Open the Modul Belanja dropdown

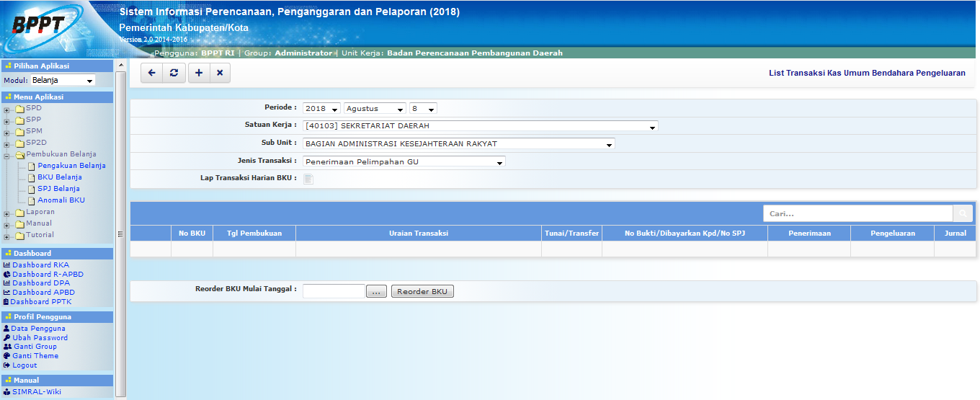(x=63, y=81)
